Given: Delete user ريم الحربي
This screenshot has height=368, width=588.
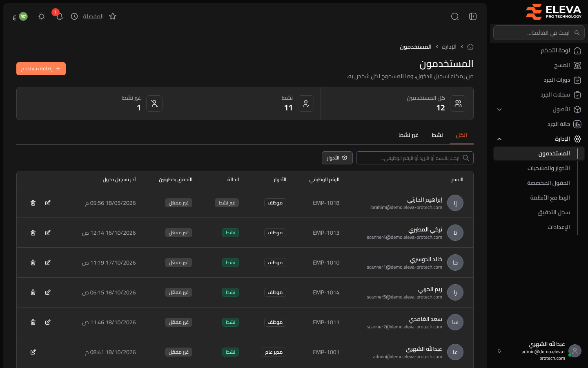Looking at the screenshot, I should pyautogui.click(x=33, y=292).
